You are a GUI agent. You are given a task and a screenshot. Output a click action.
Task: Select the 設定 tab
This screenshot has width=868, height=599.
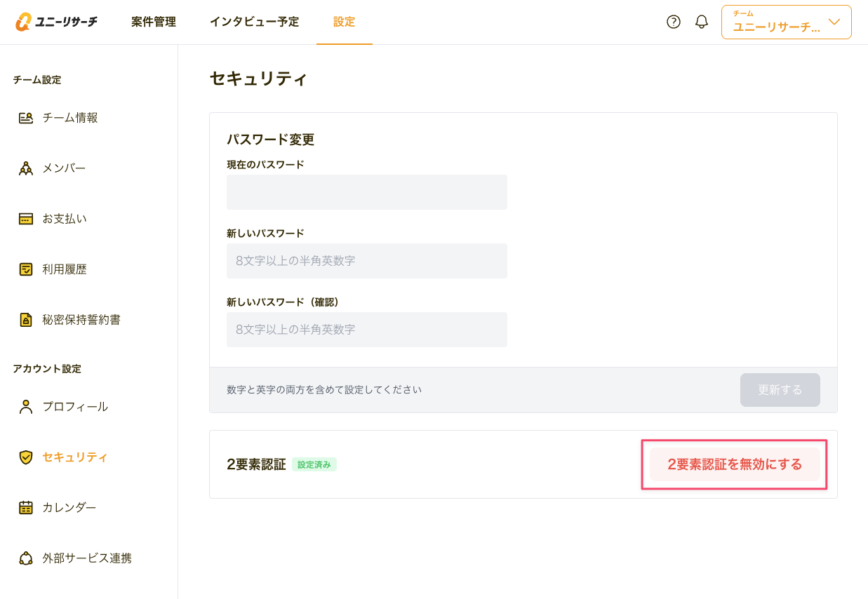[344, 22]
